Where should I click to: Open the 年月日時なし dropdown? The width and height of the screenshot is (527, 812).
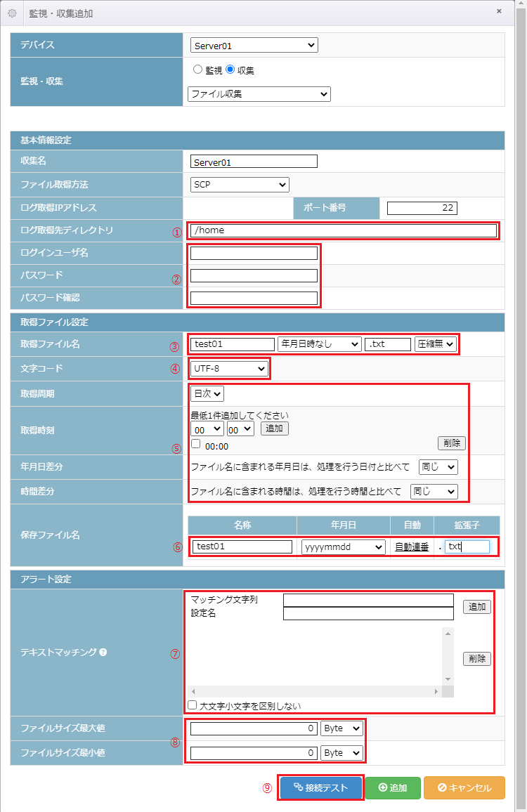tap(320, 344)
